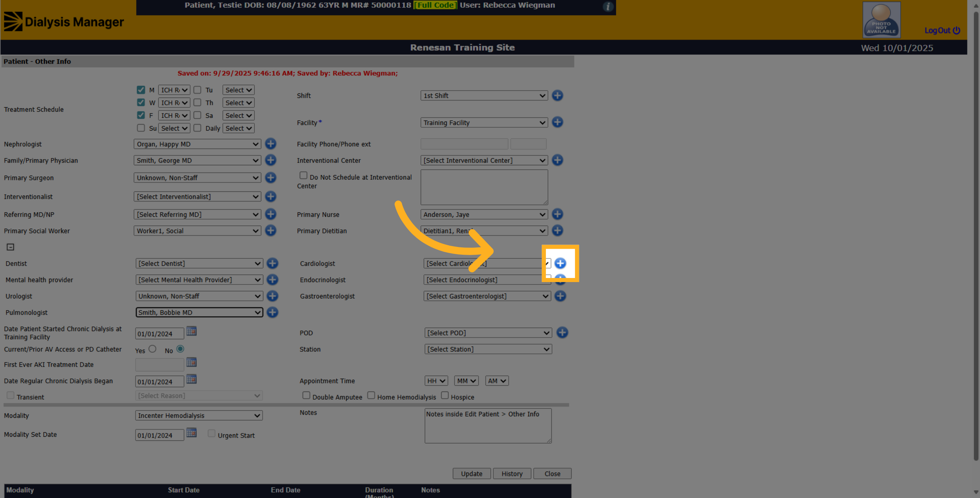Add a Primary Nurse via plus icon
The image size is (980, 498).
point(557,214)
